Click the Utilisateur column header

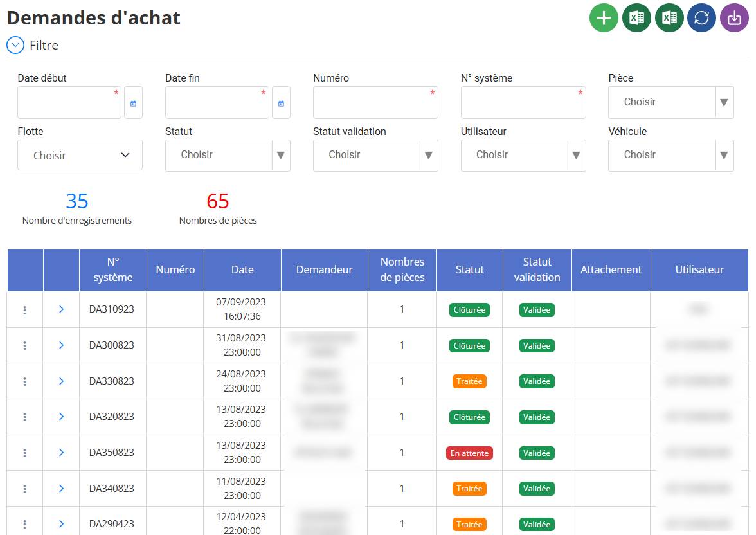699,269
